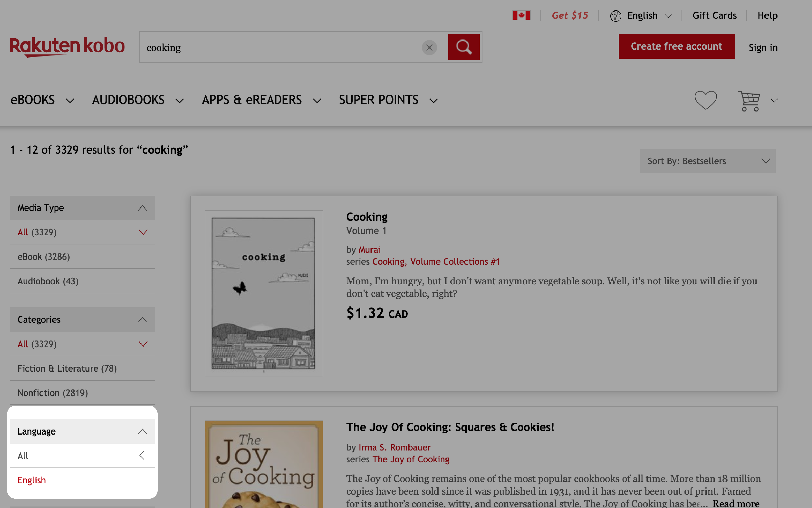Click the Canada flag icon
The image size is (812, 508).
pos(521,15)
